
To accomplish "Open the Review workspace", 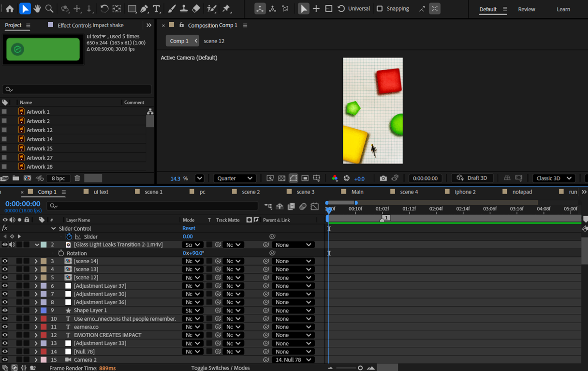I will 526,9.
